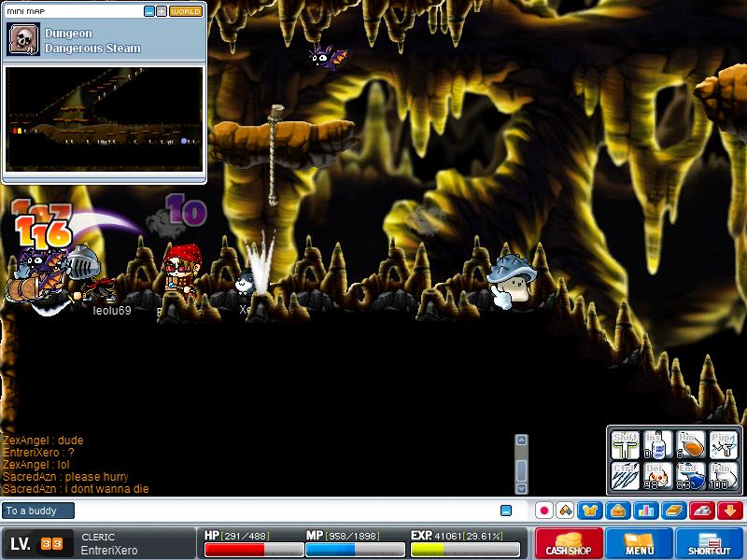This screenshot has width=747, height=560.
Task: Open the equipment window shirt icon
Action: point(590,511)
